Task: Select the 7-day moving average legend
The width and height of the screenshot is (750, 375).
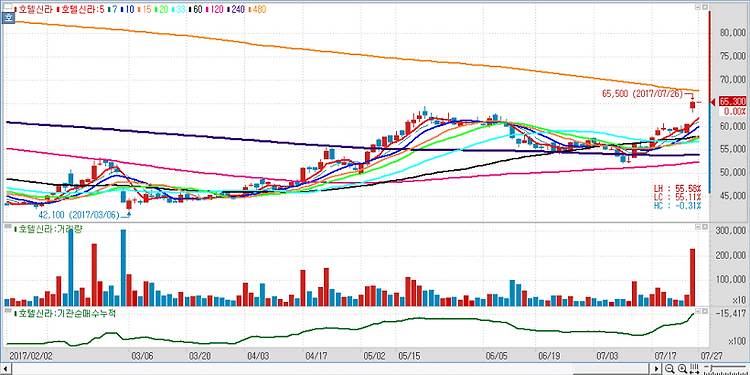Action: pos(113,9)
